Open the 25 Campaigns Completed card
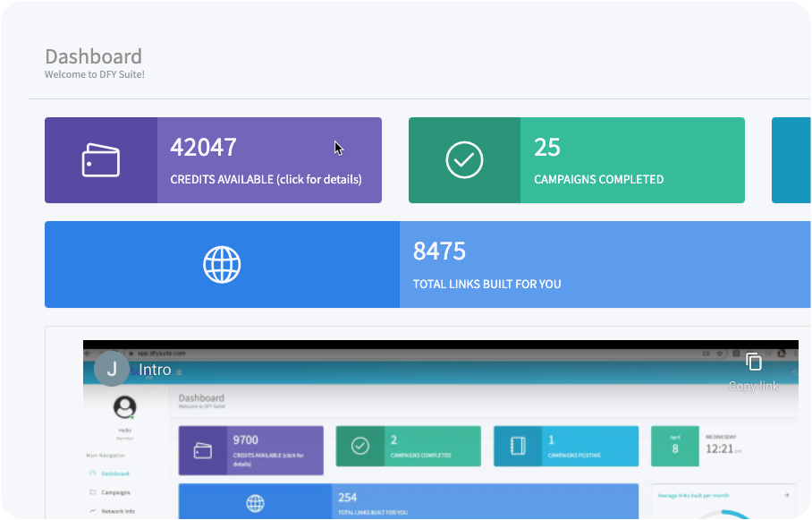This screenshot has width=812, height=520. [x=577, y=160]
